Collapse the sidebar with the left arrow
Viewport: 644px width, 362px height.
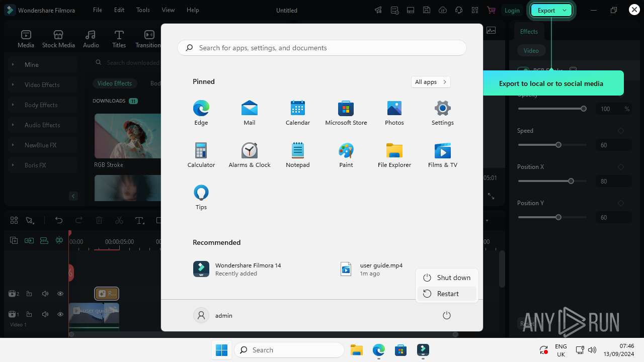[x=73, y=196]
